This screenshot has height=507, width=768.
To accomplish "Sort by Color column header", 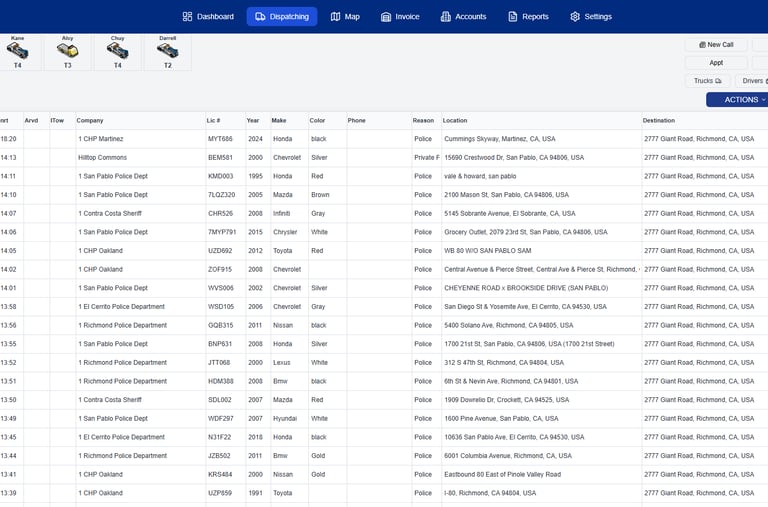I will (317, 121).
